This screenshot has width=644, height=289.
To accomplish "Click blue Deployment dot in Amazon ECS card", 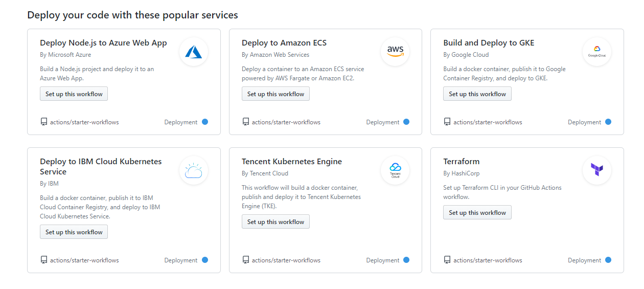I will (406, 122).
